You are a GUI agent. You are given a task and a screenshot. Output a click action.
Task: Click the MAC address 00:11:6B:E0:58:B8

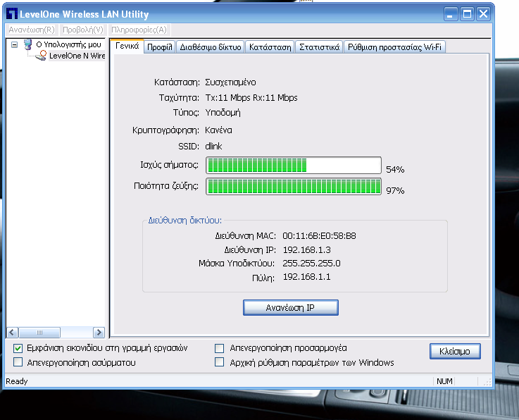319,236
